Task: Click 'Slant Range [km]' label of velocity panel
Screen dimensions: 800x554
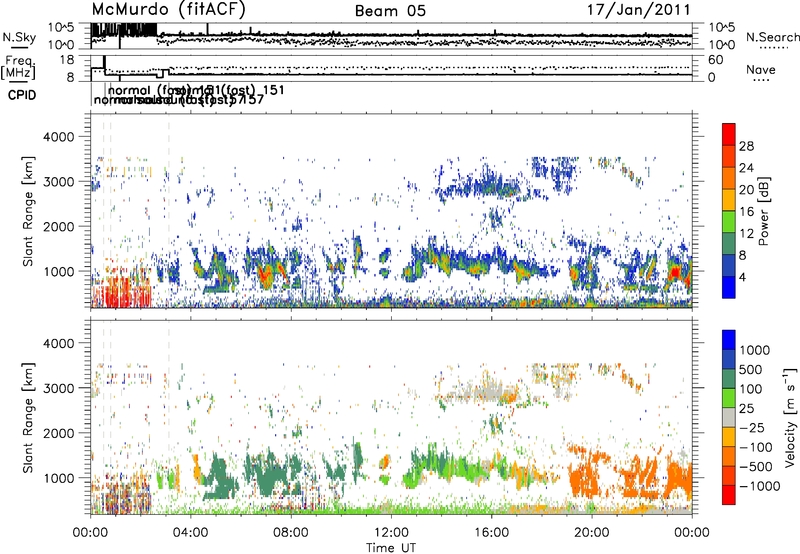Action: pyautogui.click(x=28, y=417)
